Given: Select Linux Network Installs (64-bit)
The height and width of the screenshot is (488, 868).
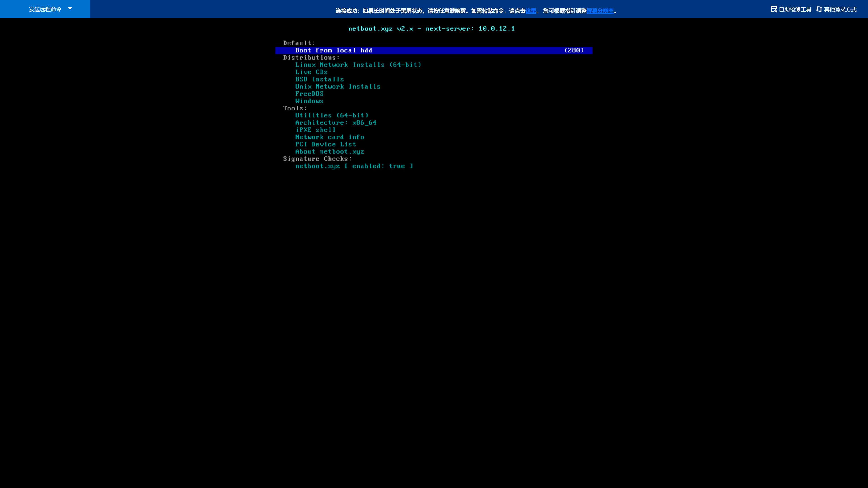Looking at the screenshot, I should (358, 65).
